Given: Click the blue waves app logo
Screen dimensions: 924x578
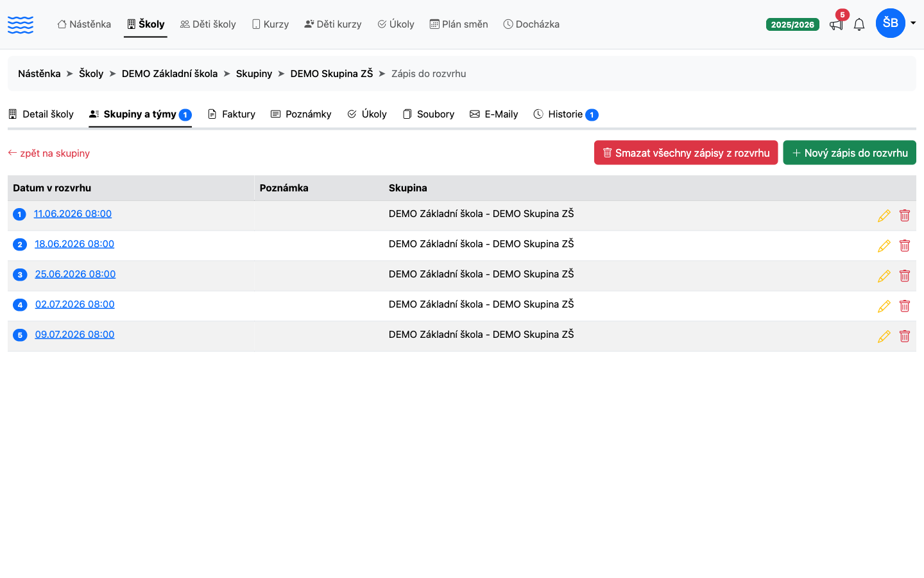Looking at the screenshot, I should 21,24.
